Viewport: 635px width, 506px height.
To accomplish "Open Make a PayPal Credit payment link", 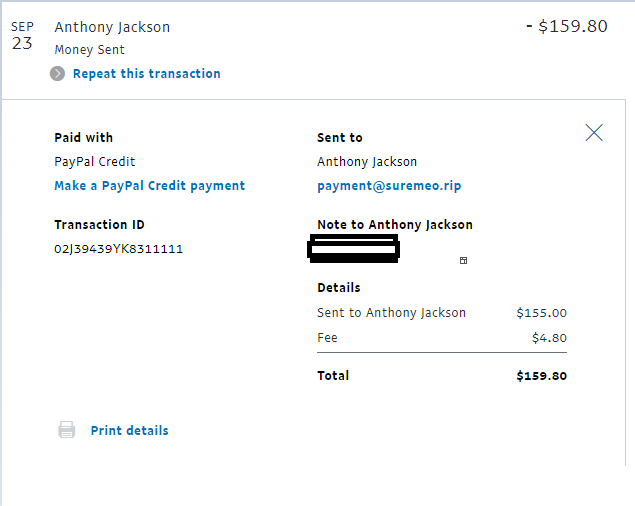I will 149,186.
